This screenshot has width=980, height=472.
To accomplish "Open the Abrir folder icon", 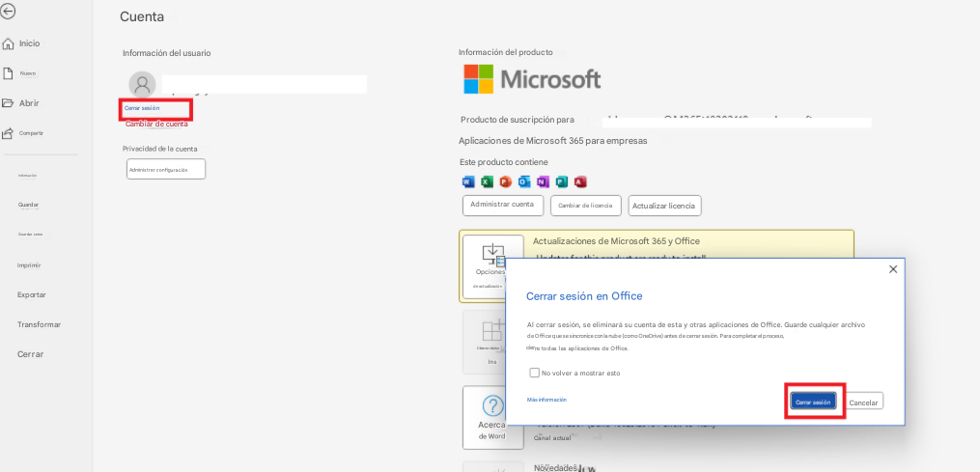I will pos(8,103).
